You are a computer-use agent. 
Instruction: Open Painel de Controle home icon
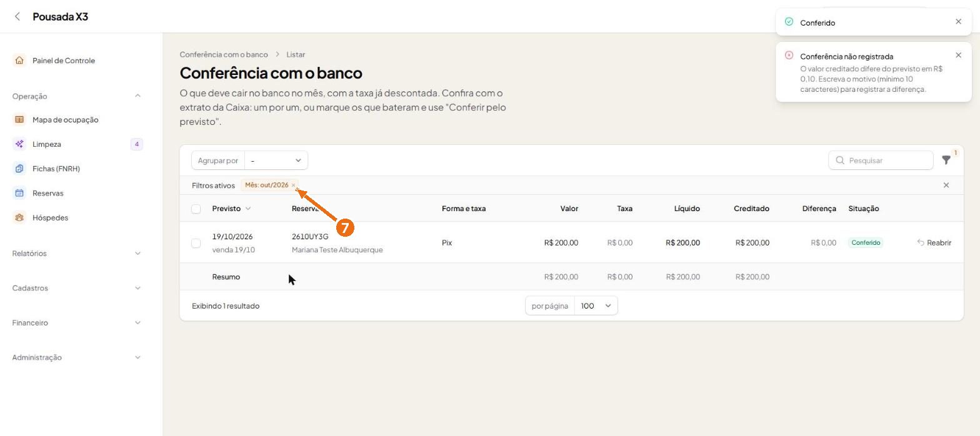pos(19,61)
